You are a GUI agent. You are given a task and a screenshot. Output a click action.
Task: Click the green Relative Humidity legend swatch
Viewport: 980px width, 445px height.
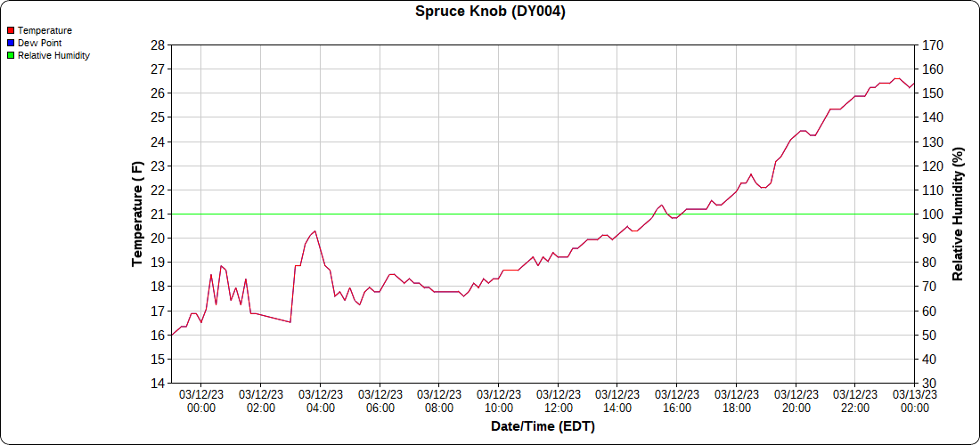11,55
